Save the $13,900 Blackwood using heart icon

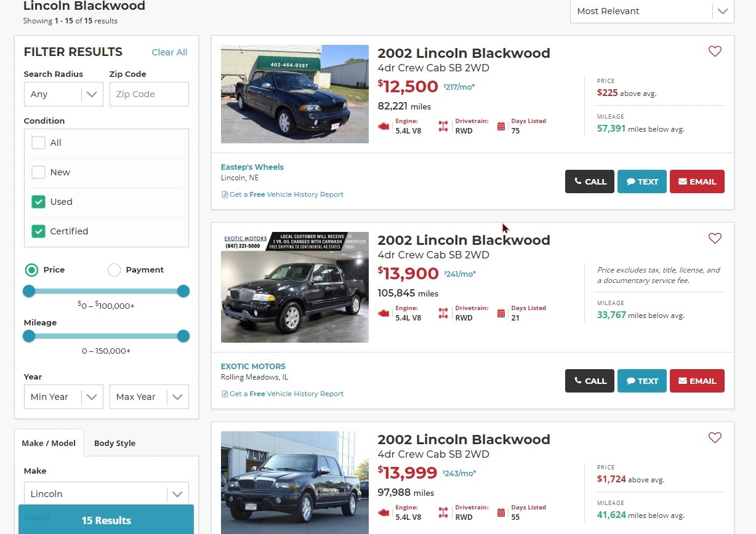[x=715, y=239]
